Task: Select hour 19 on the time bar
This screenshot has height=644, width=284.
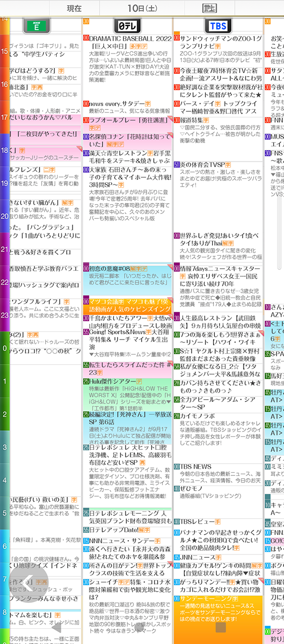Action: click(x=5, y=183)
